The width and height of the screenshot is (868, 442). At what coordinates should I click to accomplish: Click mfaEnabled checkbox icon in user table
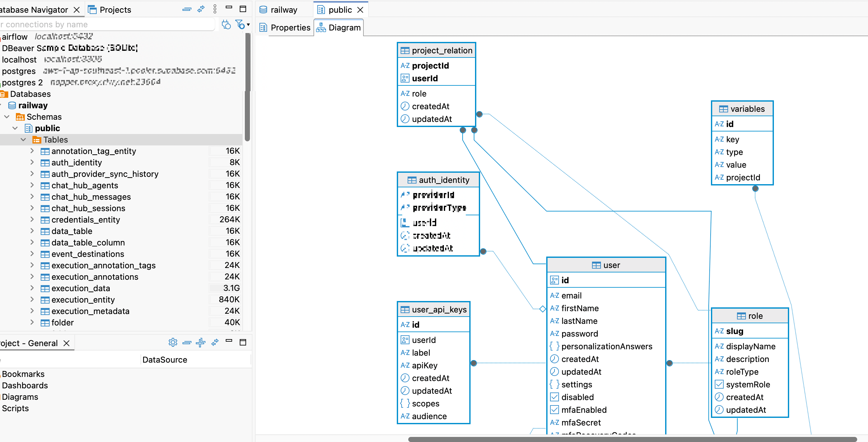[554, 410]
